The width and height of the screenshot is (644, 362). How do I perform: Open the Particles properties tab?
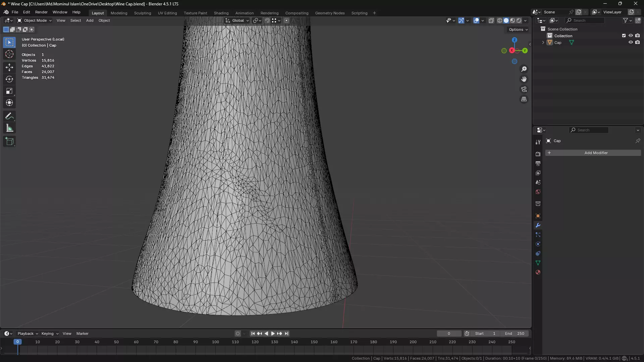pyautogui.click(x=538, y=235)
